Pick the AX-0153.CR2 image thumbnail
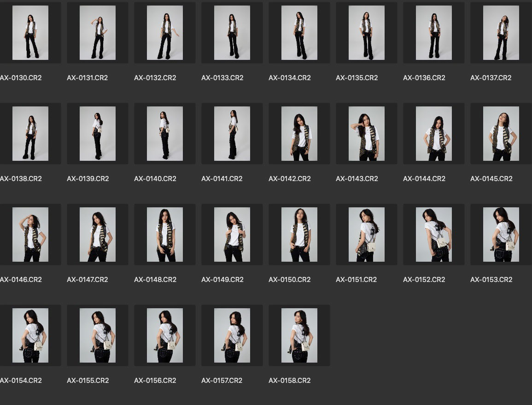 pos(501,235)
